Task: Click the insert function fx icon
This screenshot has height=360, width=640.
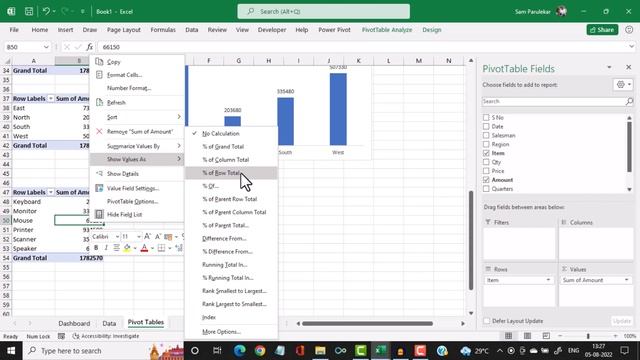Action: [90, 47]
